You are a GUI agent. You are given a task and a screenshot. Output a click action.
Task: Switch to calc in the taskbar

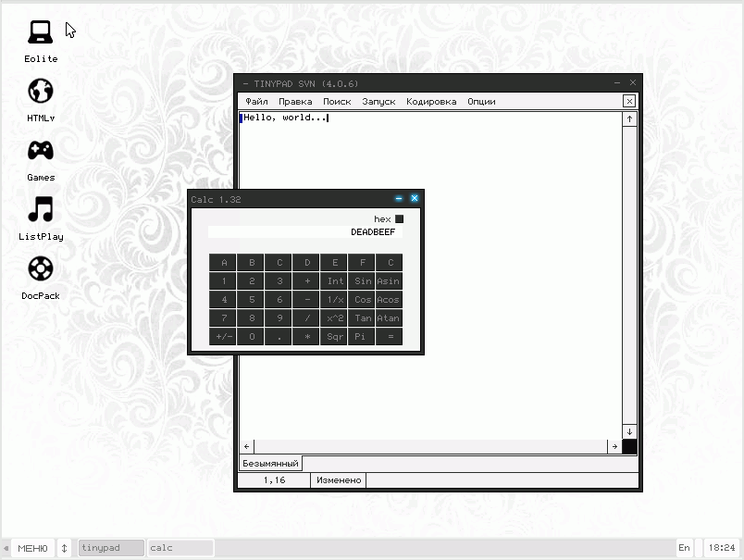[x=180, y=548]
